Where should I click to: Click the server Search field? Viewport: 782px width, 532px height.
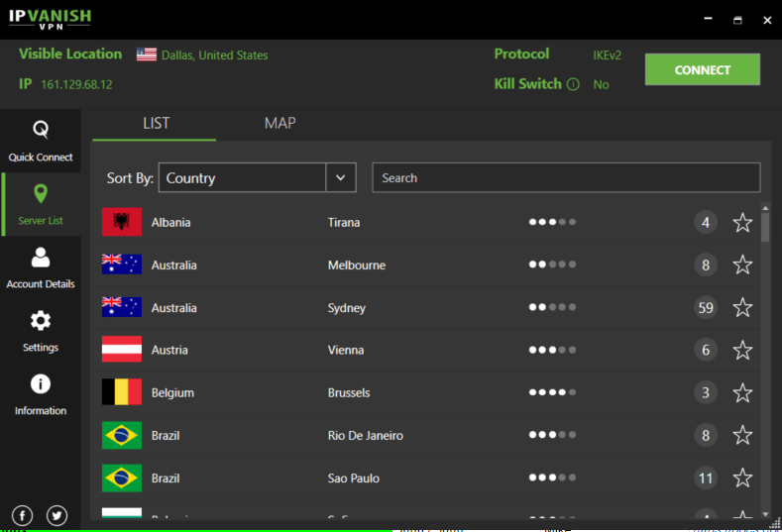[x=566, y=177]
